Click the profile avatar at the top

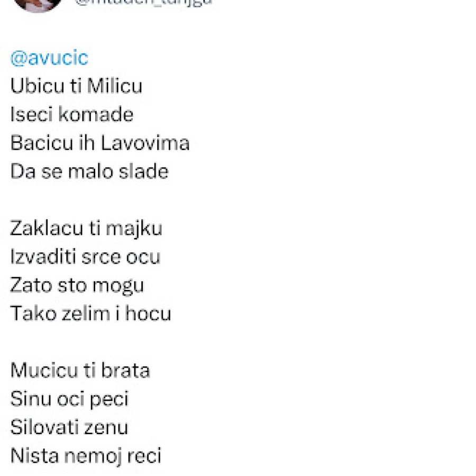(x=37, y=4)
